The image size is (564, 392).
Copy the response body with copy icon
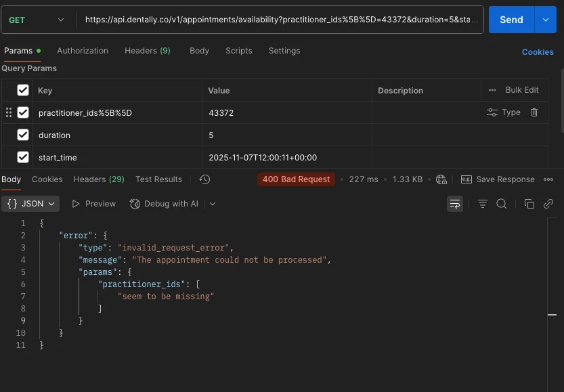click(x=529, y=204)
